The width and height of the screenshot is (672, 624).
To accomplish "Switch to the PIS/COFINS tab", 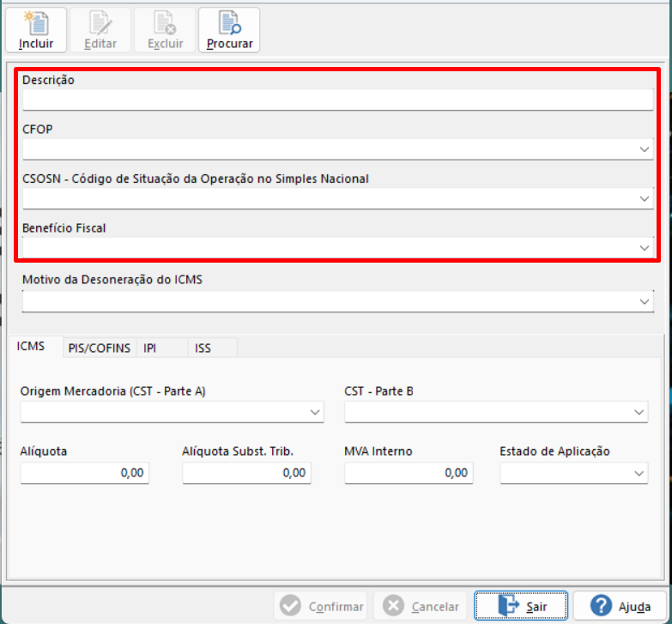I will (x=100, y=348).
